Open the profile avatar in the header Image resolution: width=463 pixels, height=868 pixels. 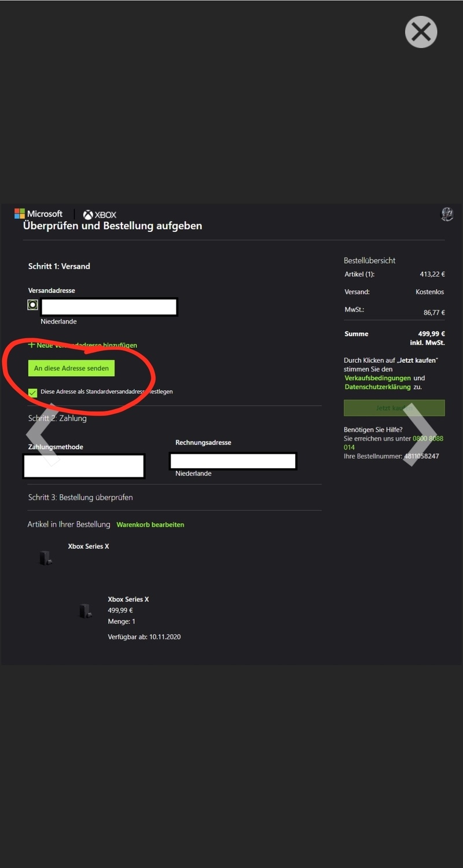click(447, 214)
